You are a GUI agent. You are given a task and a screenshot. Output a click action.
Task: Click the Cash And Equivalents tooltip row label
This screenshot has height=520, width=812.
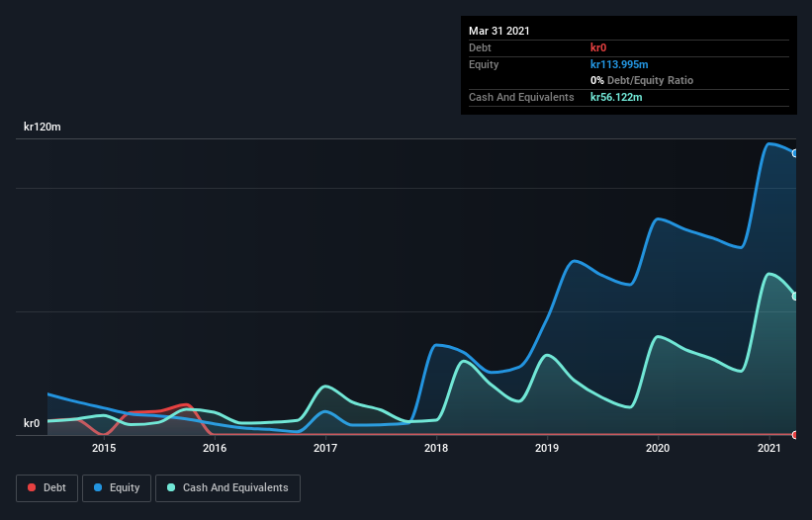(521, 97)
